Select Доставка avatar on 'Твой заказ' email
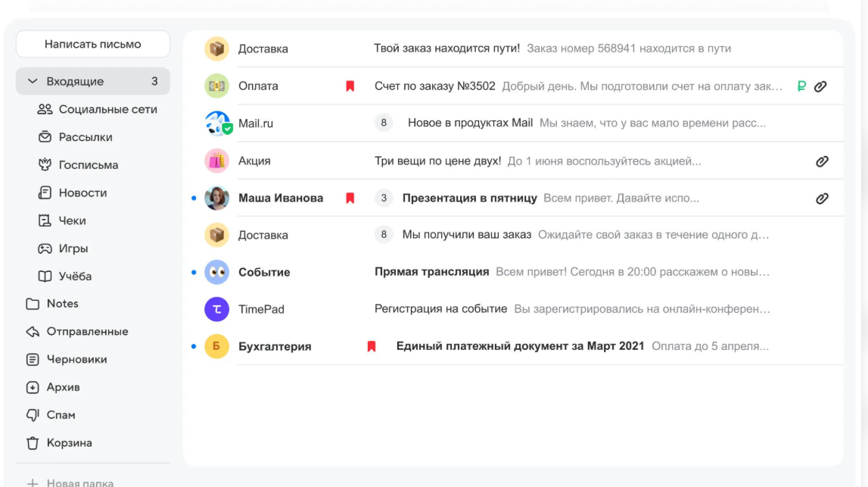This screenshot has height=487, width=868. point(217,48)
